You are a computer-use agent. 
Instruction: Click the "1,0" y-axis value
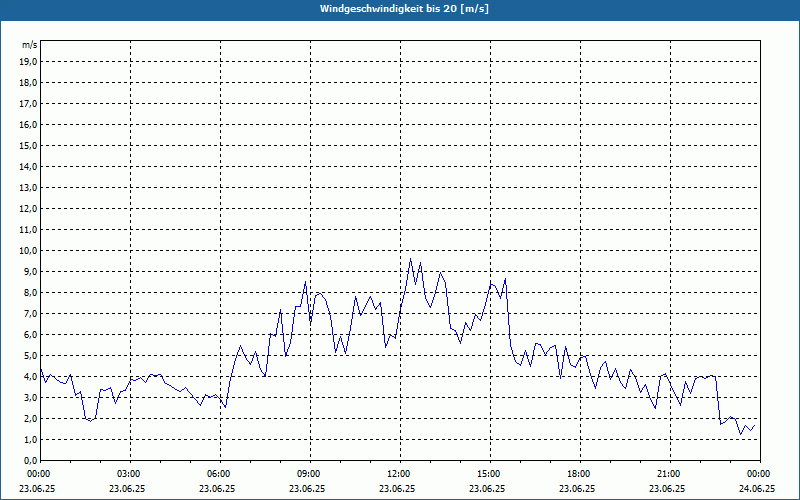tap(30, 440)
